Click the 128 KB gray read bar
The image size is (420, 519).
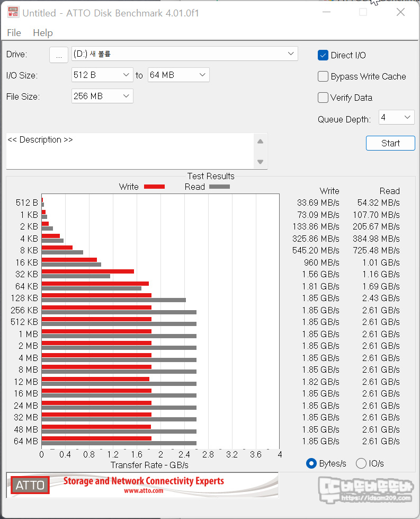click(114, 300)
